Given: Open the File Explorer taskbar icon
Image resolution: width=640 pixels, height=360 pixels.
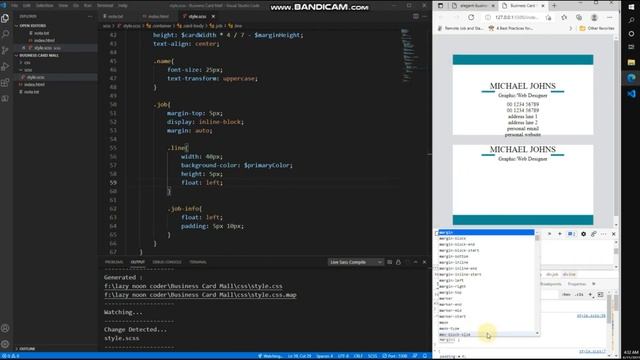Looking at the screenshot, I should point(631,62).
